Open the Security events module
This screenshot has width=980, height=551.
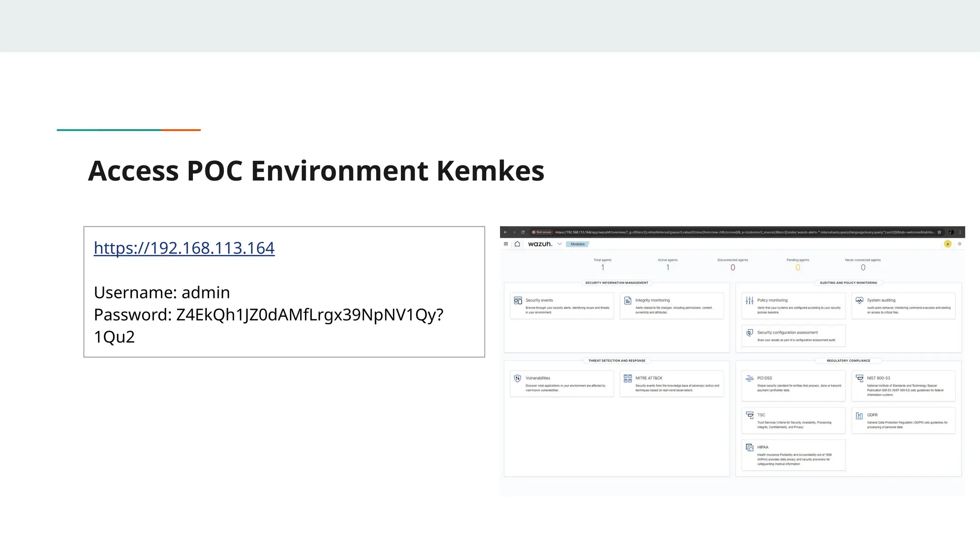click(x=562, y=306)
